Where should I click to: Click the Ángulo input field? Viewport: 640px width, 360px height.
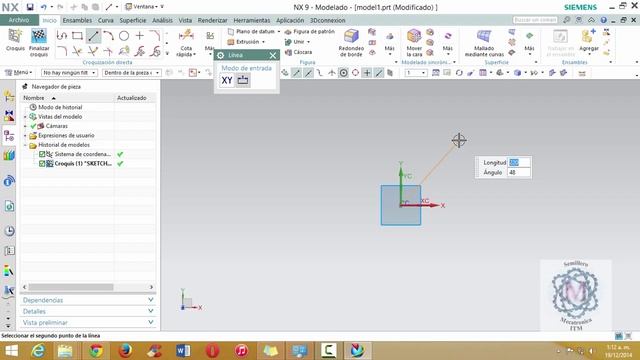pyautogui.click(x=518, y=173)
